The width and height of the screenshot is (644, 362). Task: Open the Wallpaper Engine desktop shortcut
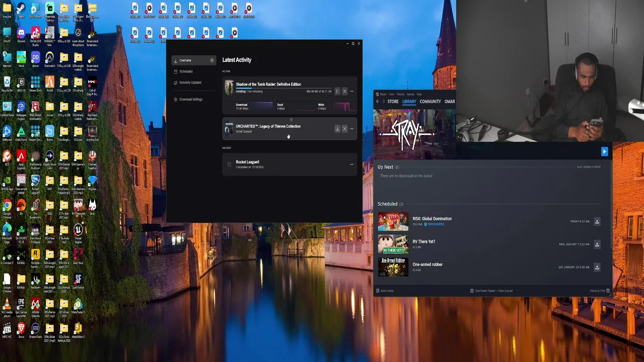coord(21,111)
